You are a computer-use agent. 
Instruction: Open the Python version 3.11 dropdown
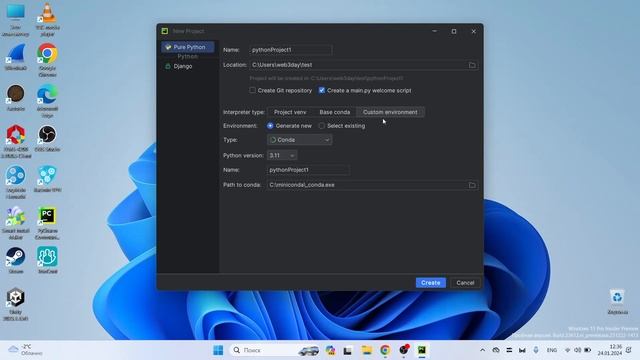pyautogui.click(x=282, y=156)
